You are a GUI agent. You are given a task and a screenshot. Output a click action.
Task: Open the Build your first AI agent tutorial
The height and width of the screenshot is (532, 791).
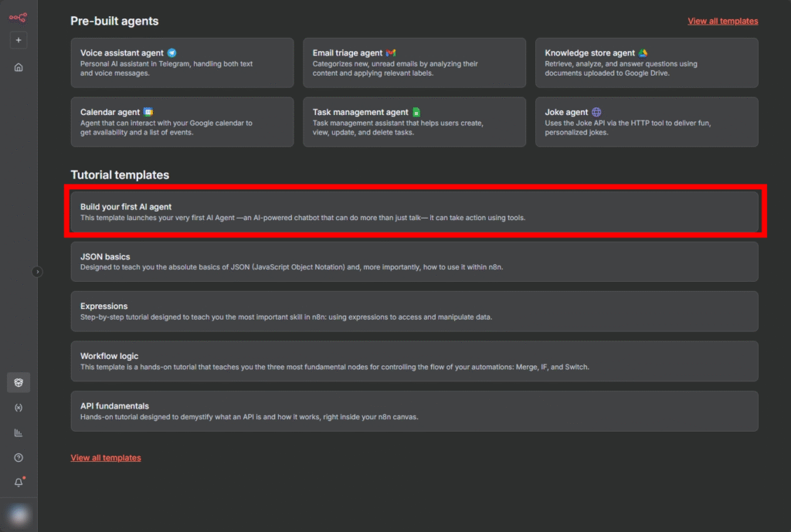[414, 212]
